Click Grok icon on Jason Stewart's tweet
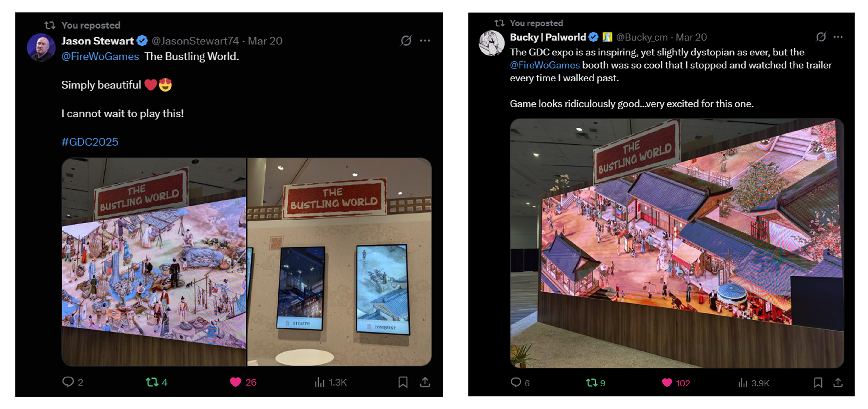Viewport: 868px width, 409px height. 406,41
